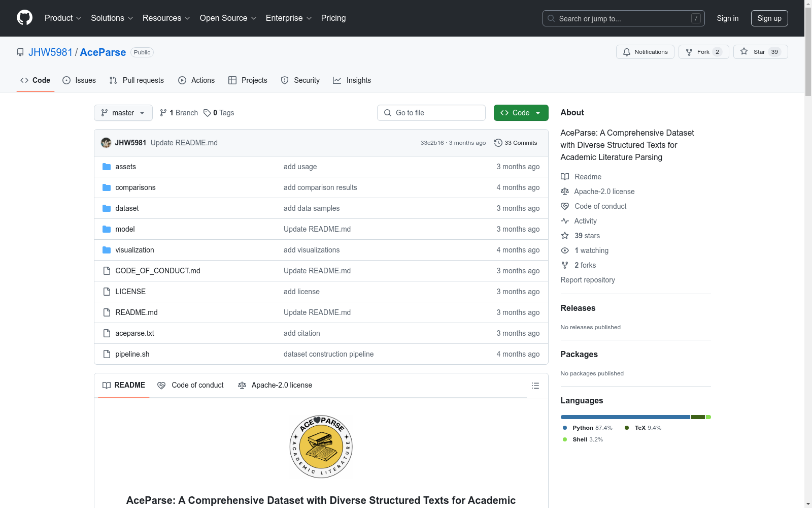Select the Code of conduct README tab

tap(190, 385)
